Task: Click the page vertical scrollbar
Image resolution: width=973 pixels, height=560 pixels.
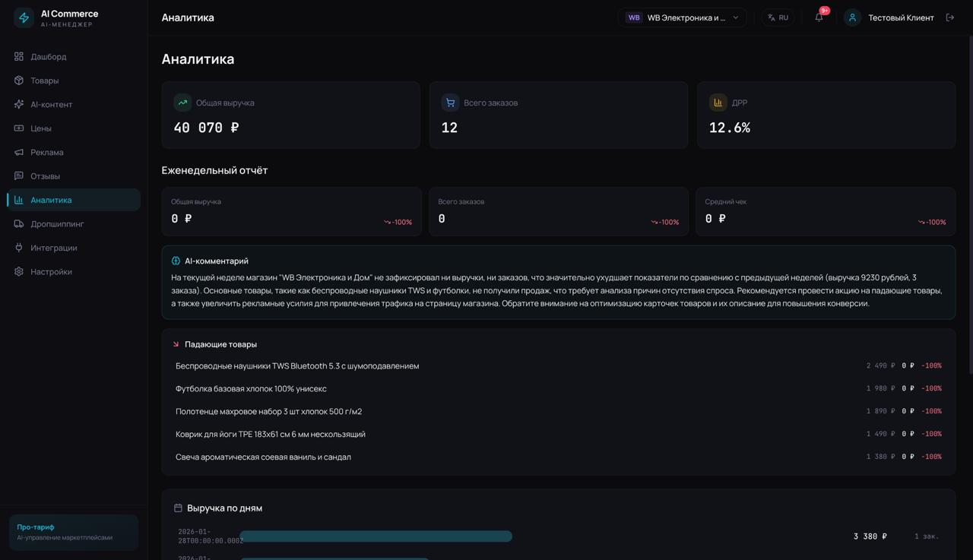Action: (x=969, y=152)
